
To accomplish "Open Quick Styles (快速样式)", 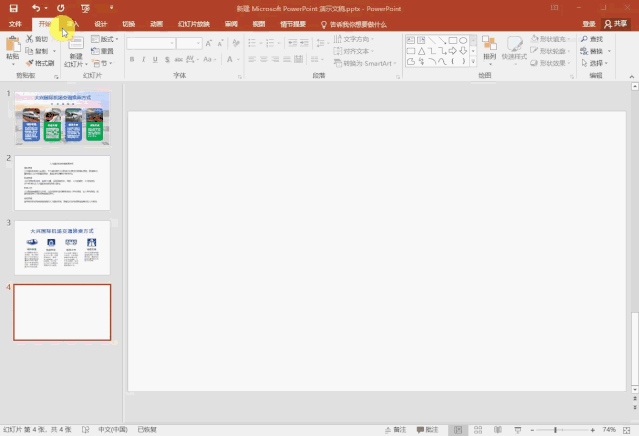I will (514, 49).
